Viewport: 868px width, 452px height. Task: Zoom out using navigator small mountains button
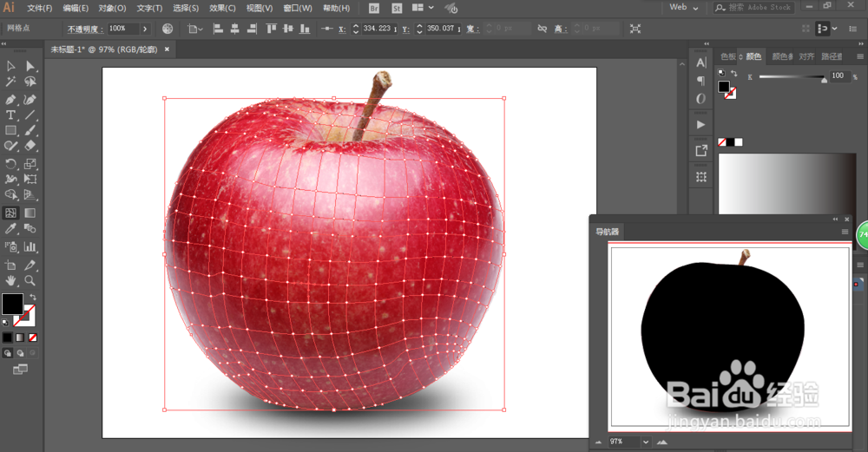(598, 442)
